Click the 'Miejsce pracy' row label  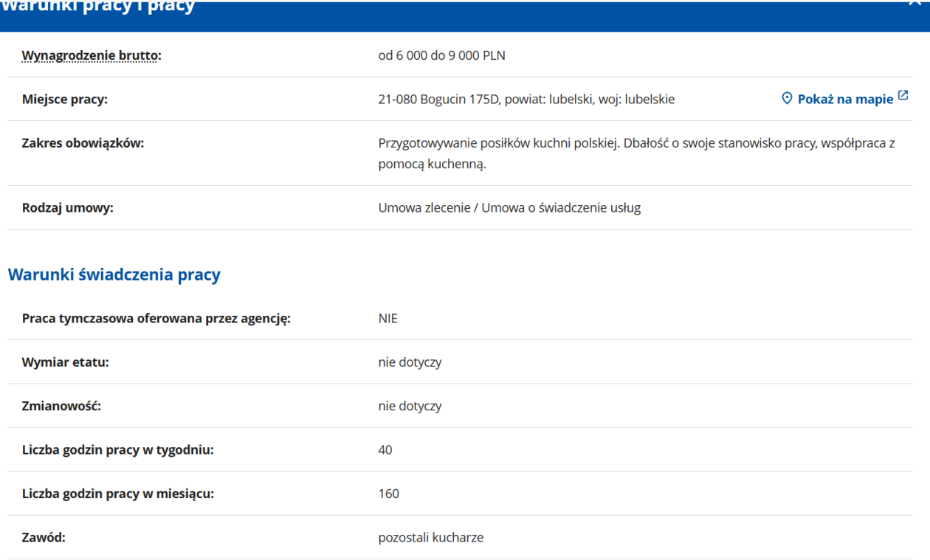click(x=64, y=100)
